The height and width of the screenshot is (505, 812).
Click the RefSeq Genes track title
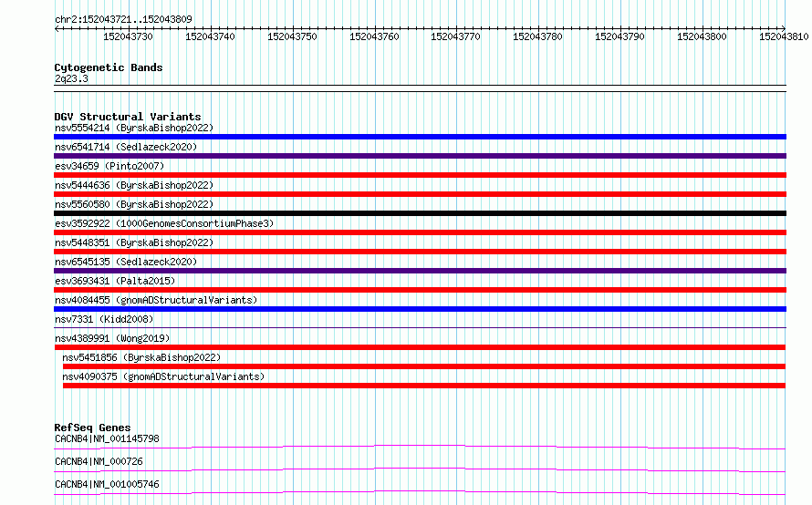coord(92,428)
